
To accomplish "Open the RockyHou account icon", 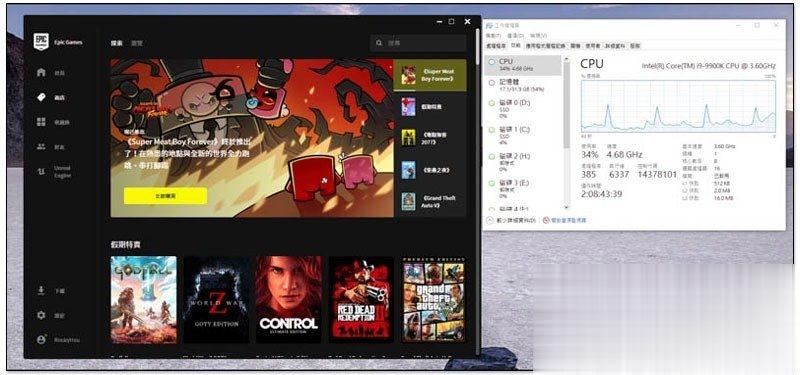I will [x=41, y=340].
